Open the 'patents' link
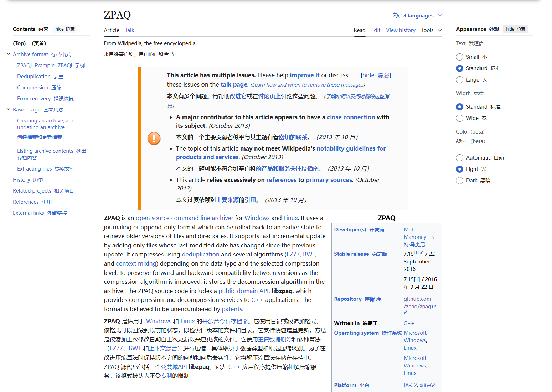The image size is (552, 392). [232, 309]
